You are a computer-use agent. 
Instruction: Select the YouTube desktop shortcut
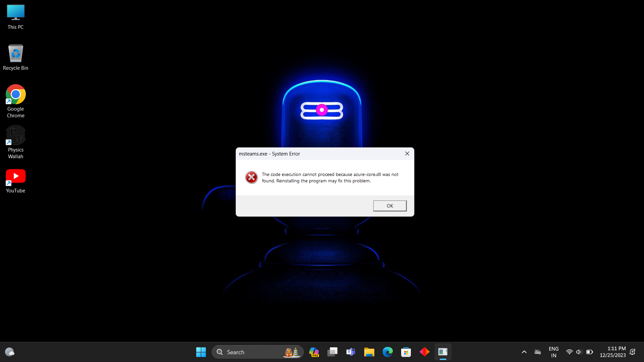coord(16,181)
